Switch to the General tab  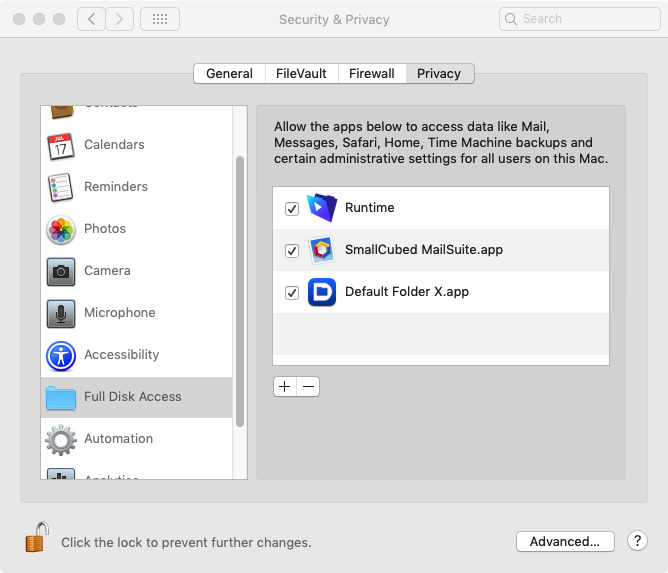(x=229, y=74)
